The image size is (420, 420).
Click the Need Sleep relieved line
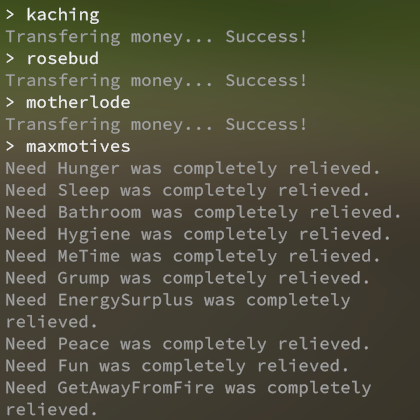[187, 191]
